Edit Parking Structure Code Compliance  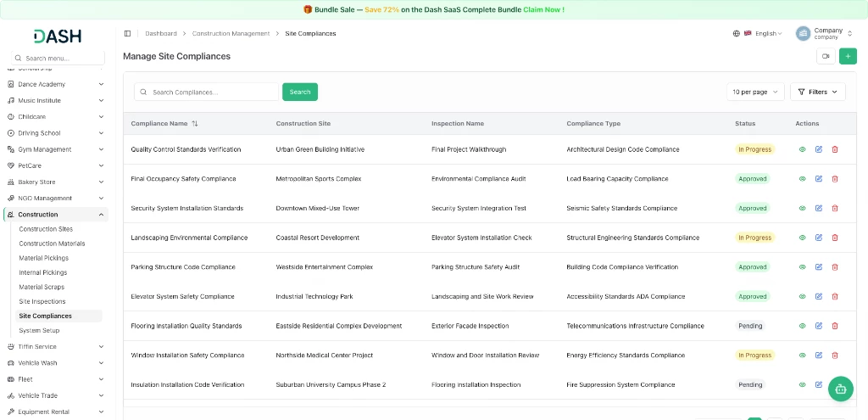[x=819, y=267]
